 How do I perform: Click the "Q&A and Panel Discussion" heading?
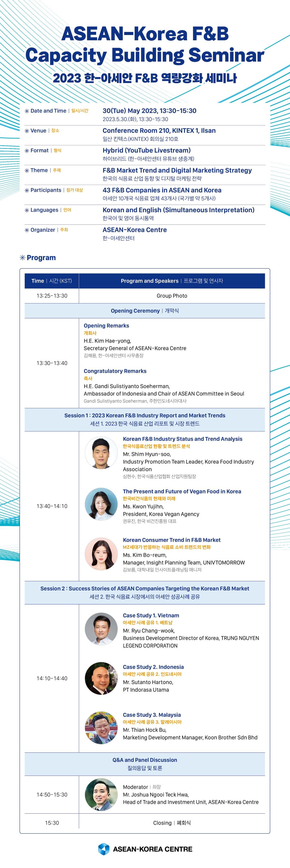[x=145, y=760]
